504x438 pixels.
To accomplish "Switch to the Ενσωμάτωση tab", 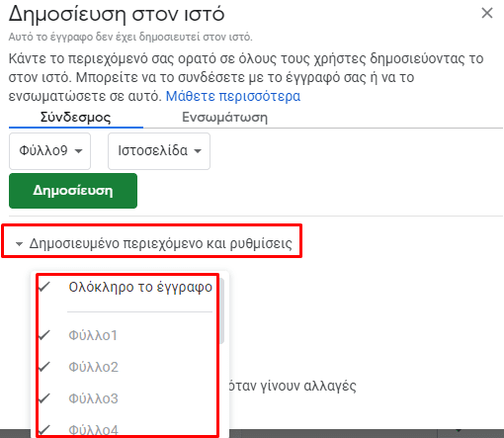I will pyautogui.click(x=225, y=118).
